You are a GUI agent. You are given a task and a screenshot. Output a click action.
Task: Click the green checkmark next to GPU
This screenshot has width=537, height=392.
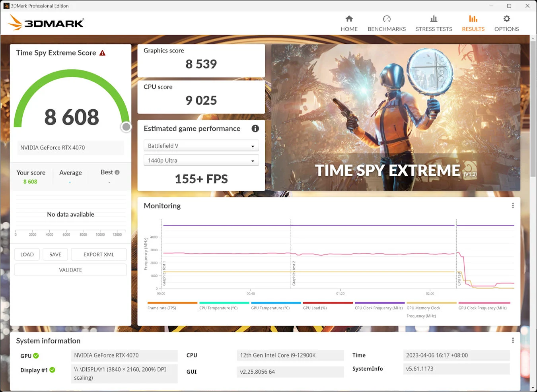click(x=36, y=356)
